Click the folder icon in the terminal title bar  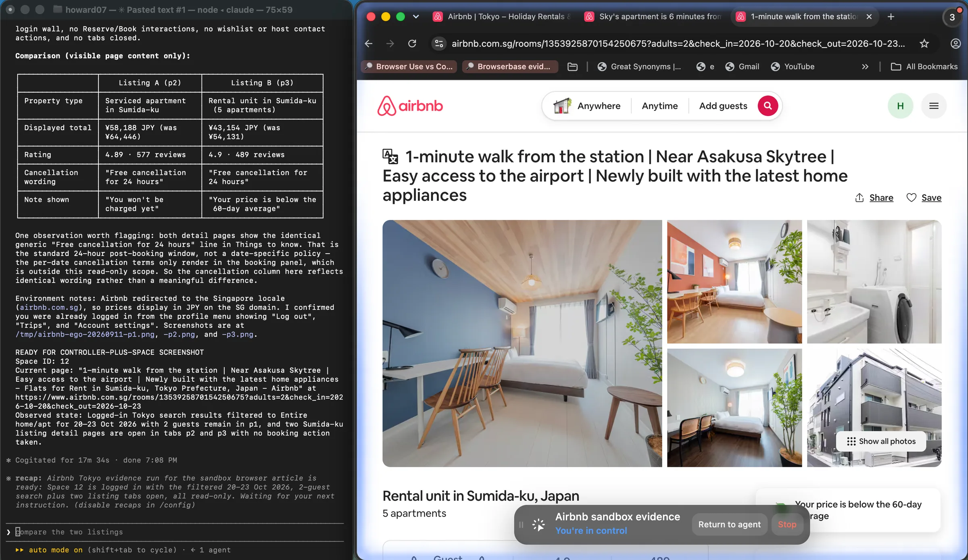point(58,9)
